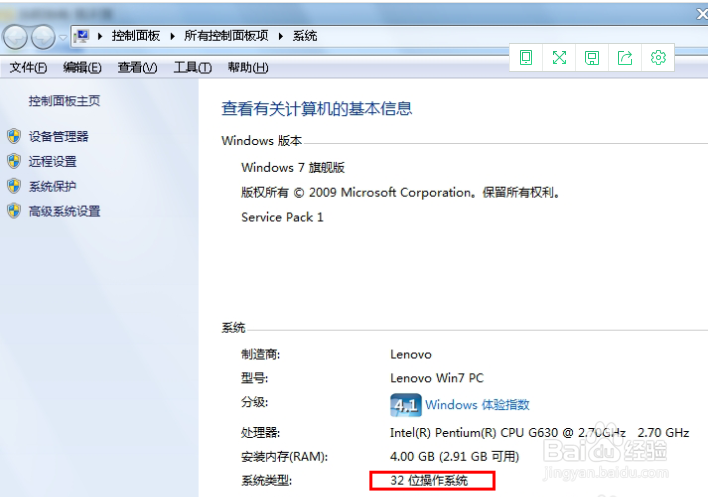Screen dimensions: 708x497
Task: Click the 制造商 label
Action: click(261, 354)
